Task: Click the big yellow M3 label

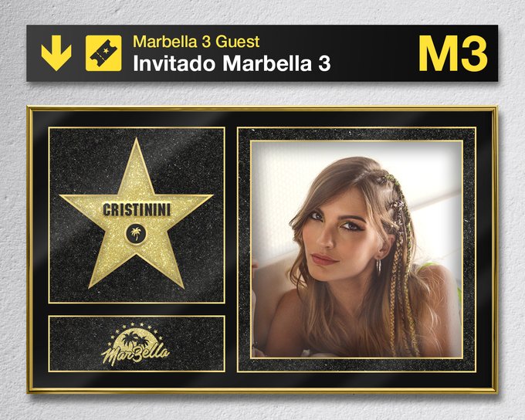Action: click(x=452, y=53)
